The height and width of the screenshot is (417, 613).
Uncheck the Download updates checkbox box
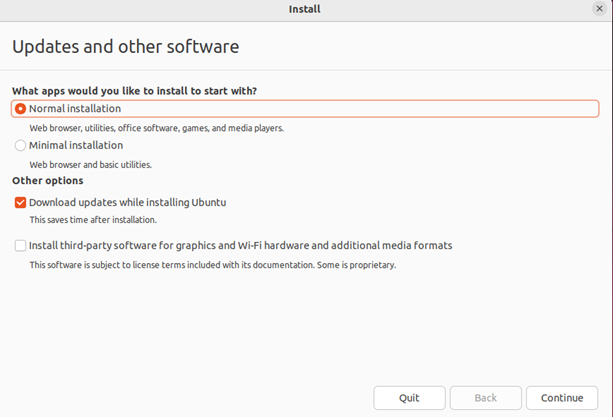click(x=21, y=203)
